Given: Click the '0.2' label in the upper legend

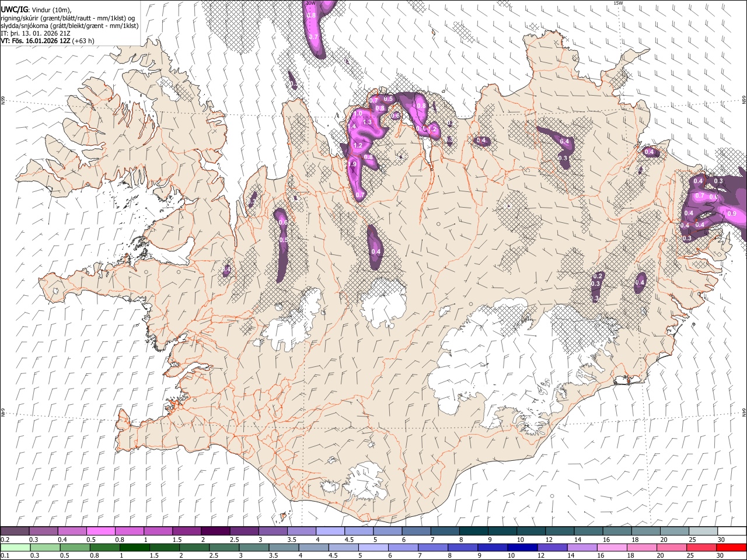Looking at the screenshot, I should [x=5, y=540].
